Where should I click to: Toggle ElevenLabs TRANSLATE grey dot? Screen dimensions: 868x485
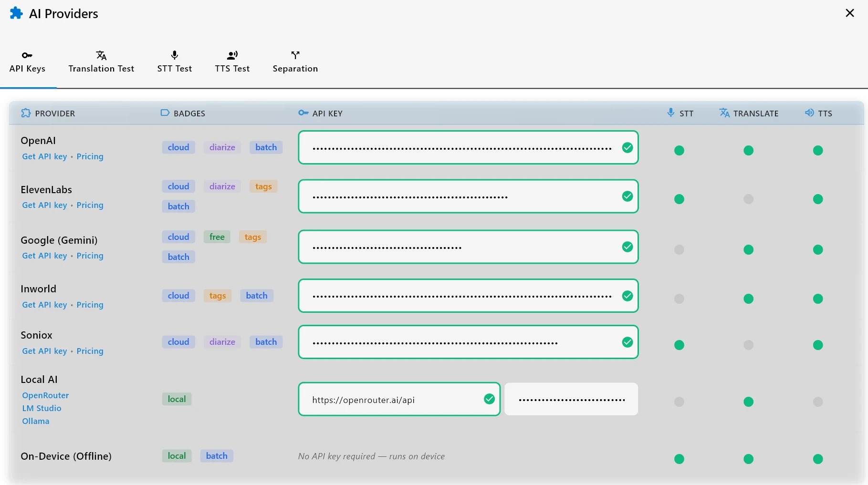[x=748, y=199]
